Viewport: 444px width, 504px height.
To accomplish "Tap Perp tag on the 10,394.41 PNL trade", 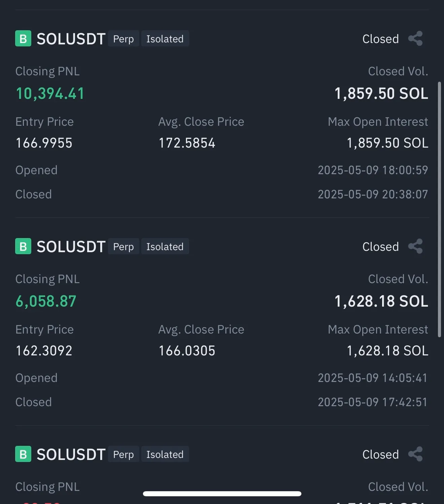I will [123, 39].
